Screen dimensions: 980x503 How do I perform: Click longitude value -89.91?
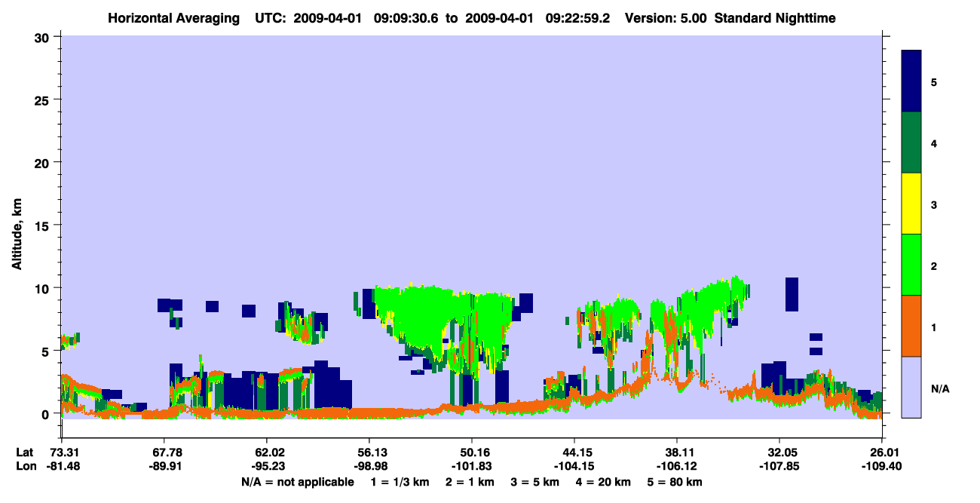(164, 466)
